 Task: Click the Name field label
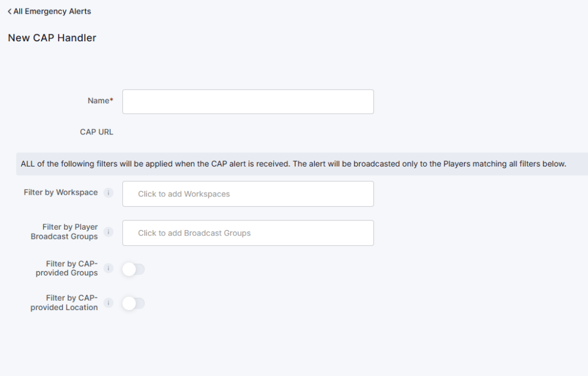(98, 100)
